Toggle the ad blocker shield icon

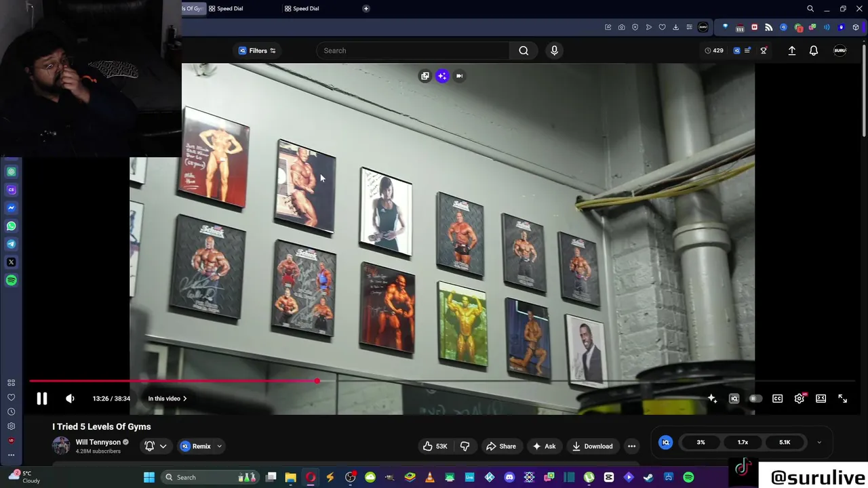pos(635,27)
